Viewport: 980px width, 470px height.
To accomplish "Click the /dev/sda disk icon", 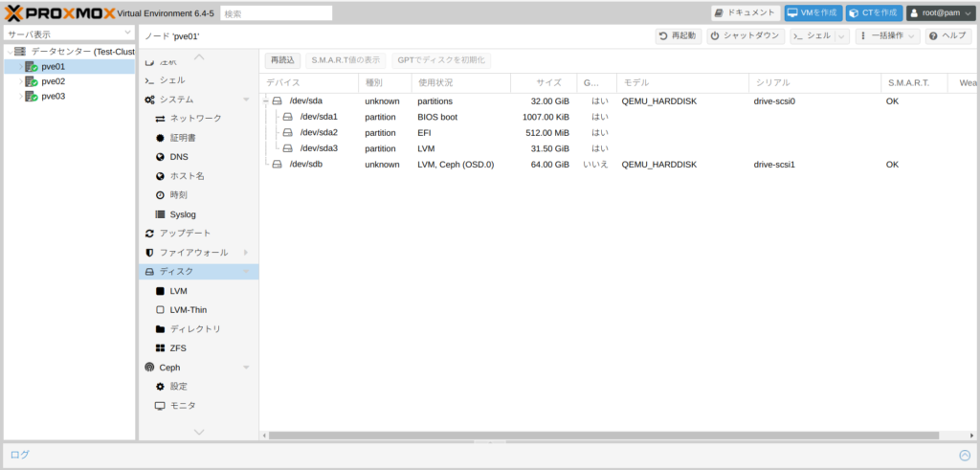I will point(277,101).
